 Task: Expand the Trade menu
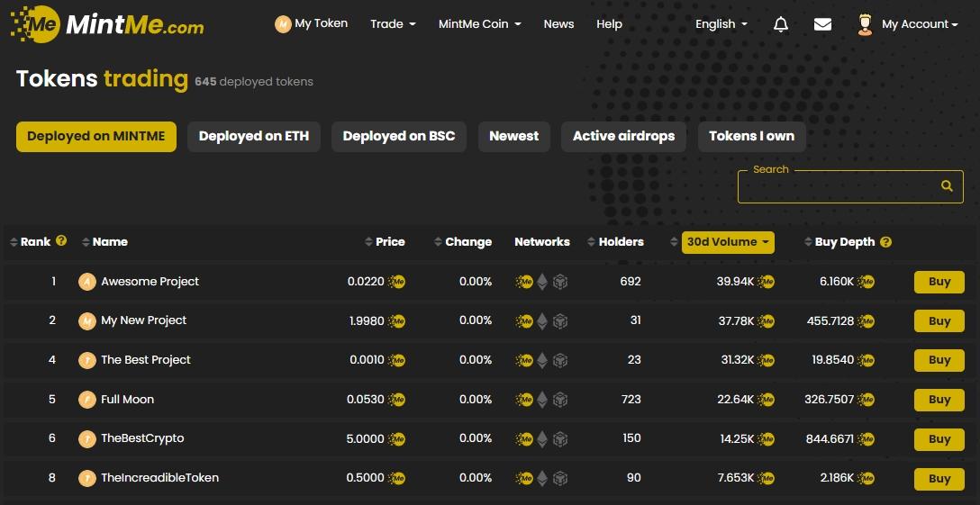[x=393, y=24]
